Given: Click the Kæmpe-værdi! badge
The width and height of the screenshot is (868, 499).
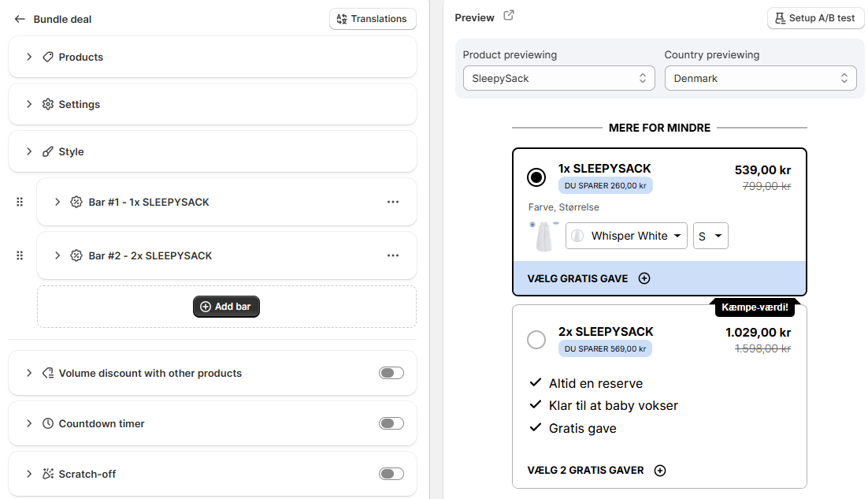Looking at the screenshot, I should coord(755,307).
